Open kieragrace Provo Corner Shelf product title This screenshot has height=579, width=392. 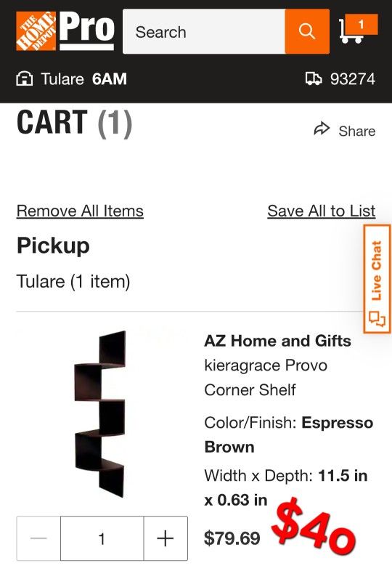point(266,377)
